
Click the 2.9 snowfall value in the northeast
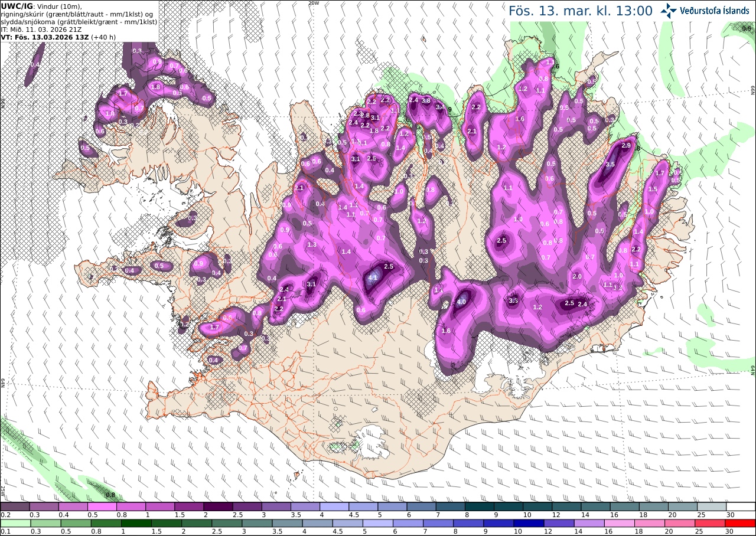(x=626, y=145)
